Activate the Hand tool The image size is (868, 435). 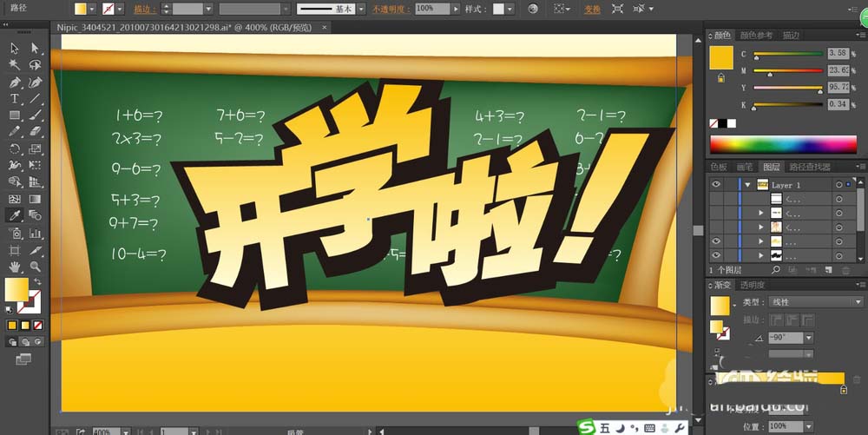tap(15, 267)
